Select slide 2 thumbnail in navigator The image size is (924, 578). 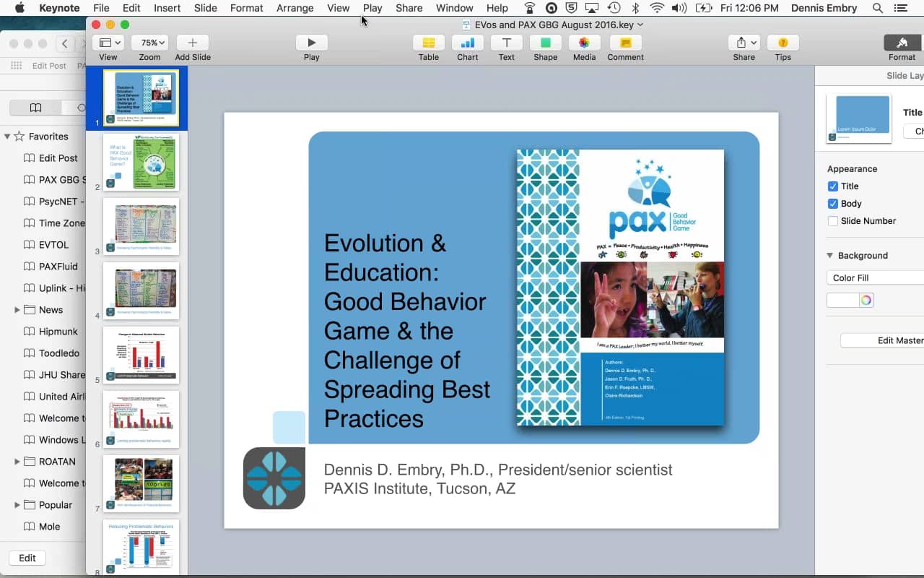pyautogui.click(x=141, y=162)
